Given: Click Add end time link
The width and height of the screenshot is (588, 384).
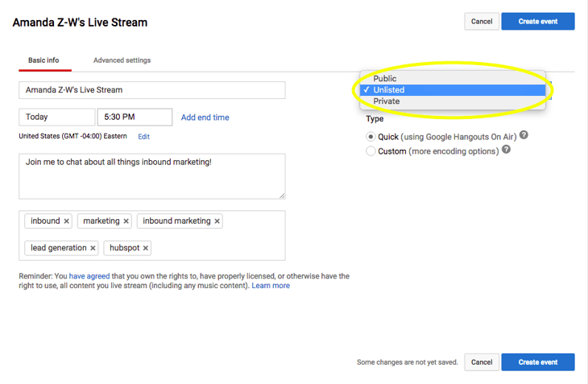Looking at the screenshot, I should [x=205, y=118].
